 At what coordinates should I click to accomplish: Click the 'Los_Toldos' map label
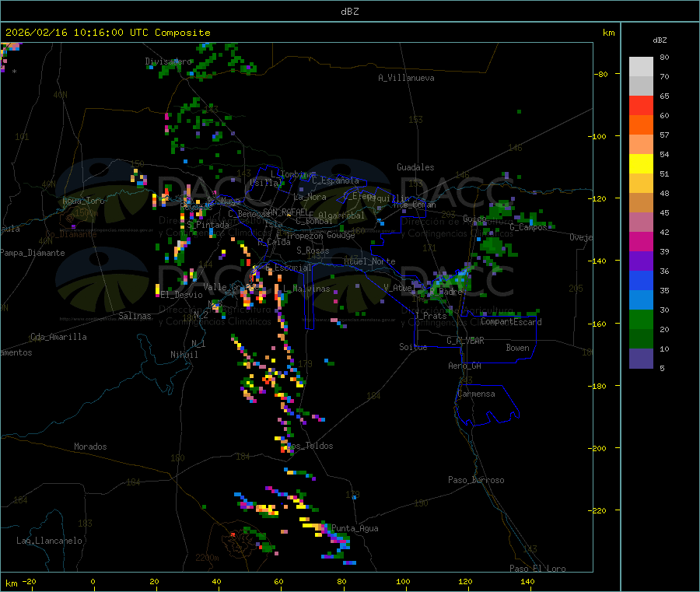click(310, 446)
